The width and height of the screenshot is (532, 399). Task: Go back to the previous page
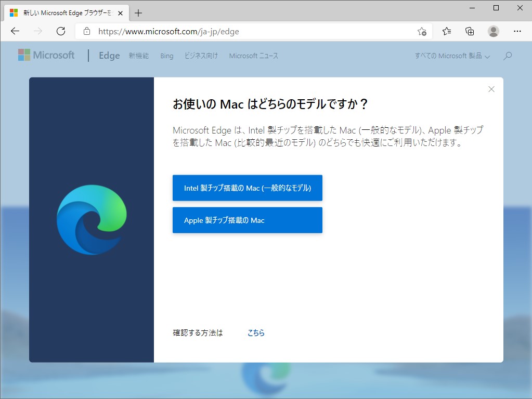tap(15, 31)
